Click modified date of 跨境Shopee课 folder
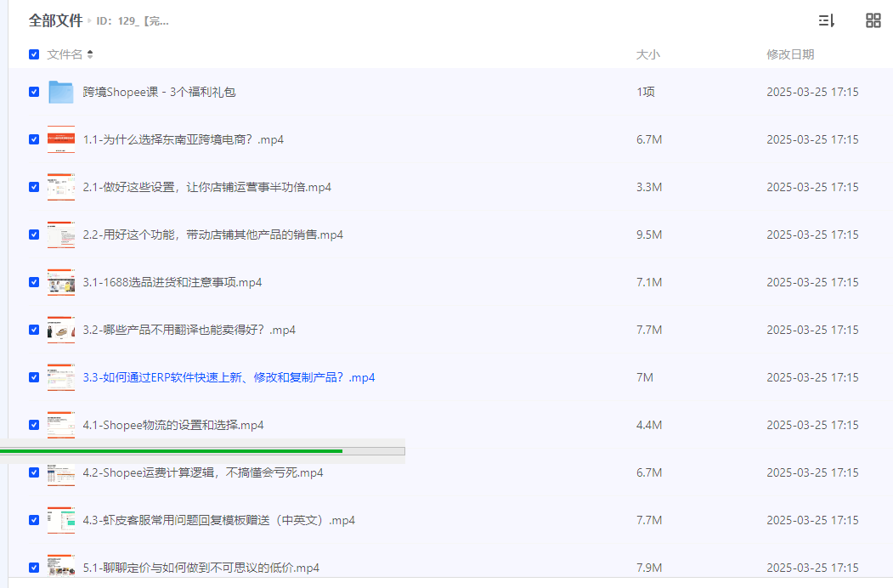 pos(812,92)
